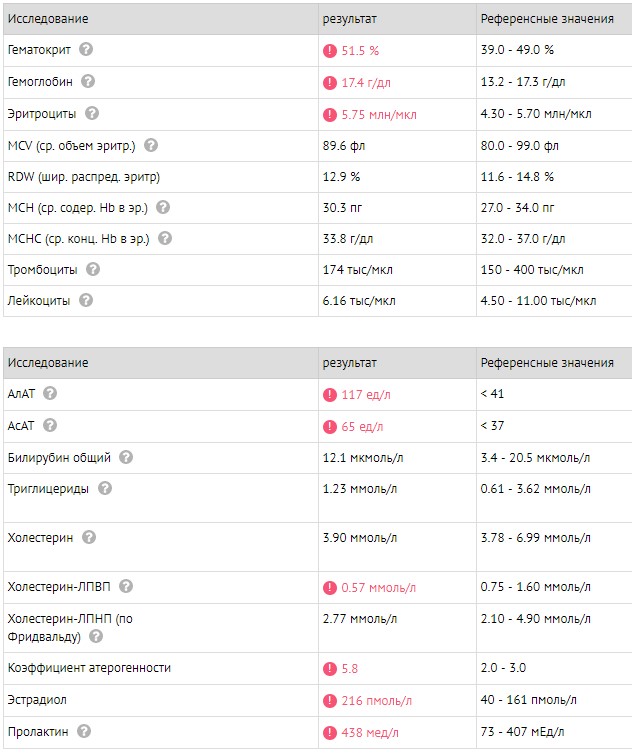Click the red warning icon for Гематокрит result
The height and width of the screenshot is (753, 632).
pyautogui.click(x=329, y=50)
